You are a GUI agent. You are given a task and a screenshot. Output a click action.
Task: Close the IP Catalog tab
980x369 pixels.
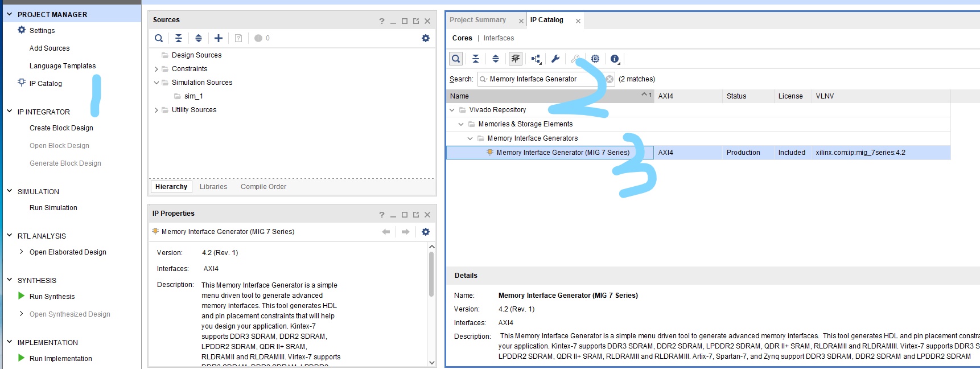click(578, 21)
